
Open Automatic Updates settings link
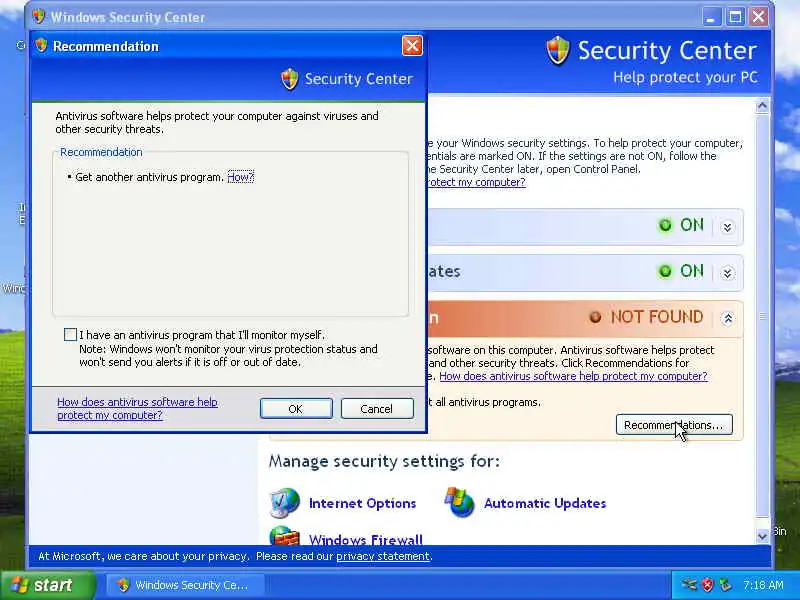pyautogui.click(x=545, y=503)
